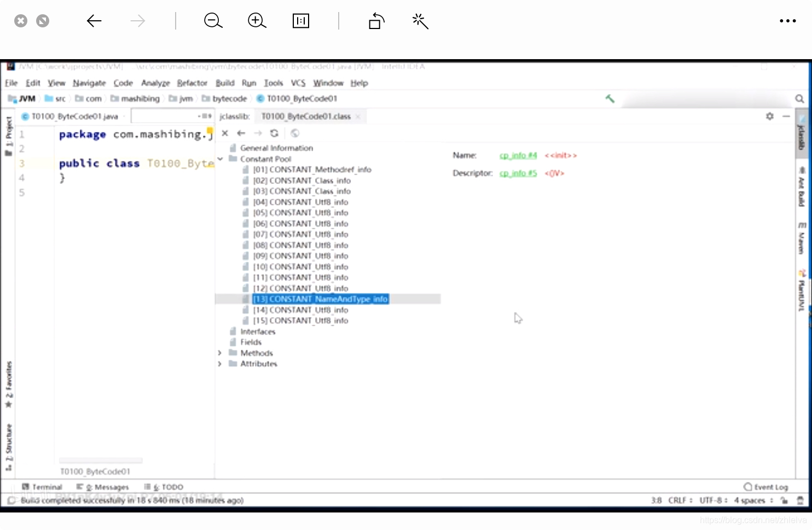Open the Terminal tool window button

coord(42,487)
